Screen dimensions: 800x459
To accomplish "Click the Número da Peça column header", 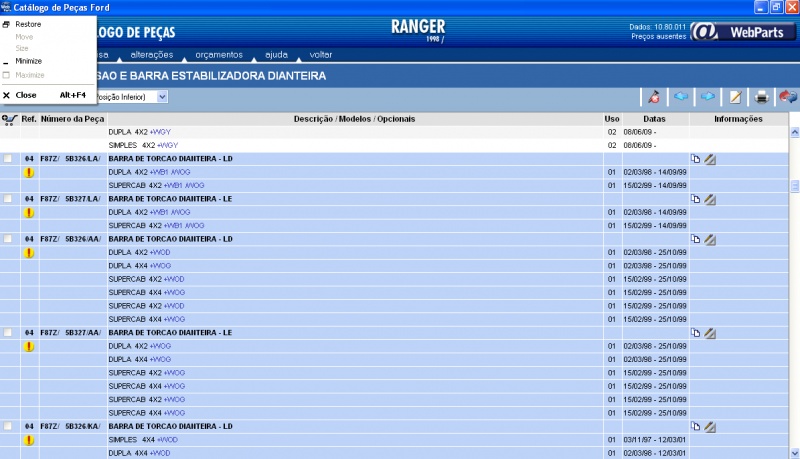I will pyautogui.click(x=72, y=119).
